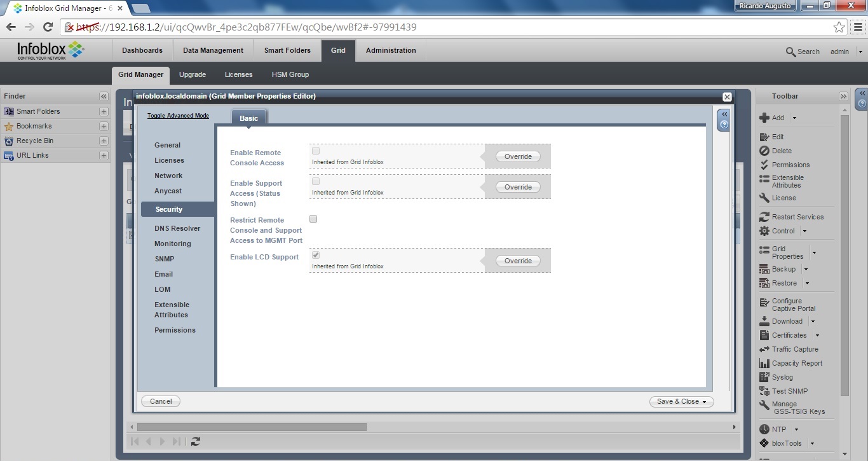Click the Permissions icon in Toolbar
Image resolution: width=868 pixels, height=461 pixels.
point(764,165)
